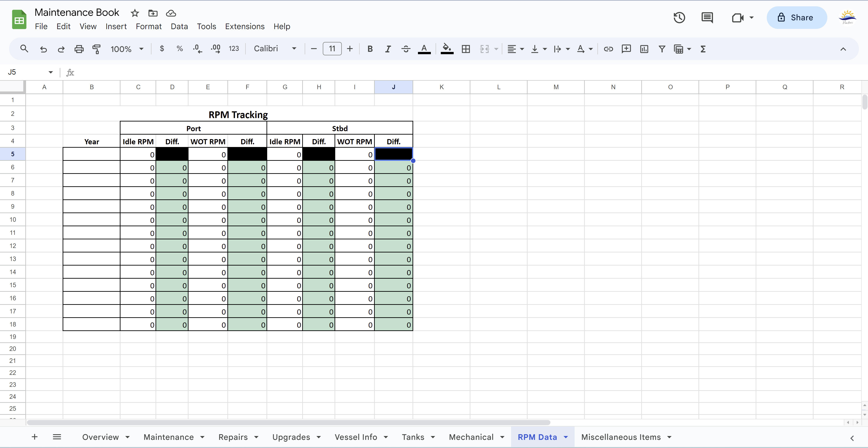The height and width of the screenshot is (448, 868).
Task: Click the Share button
Action: coord(797,18)
